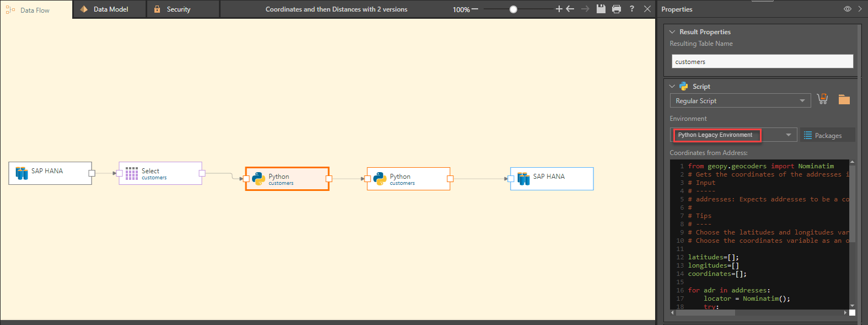Open the Security tab

183,9
